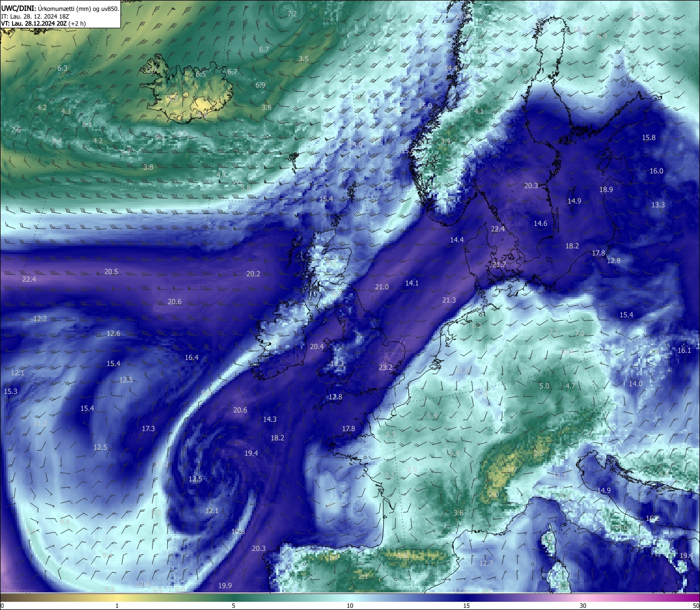
Task: Click the 12.2 value on the map
Action: click(x=40, y=318)
